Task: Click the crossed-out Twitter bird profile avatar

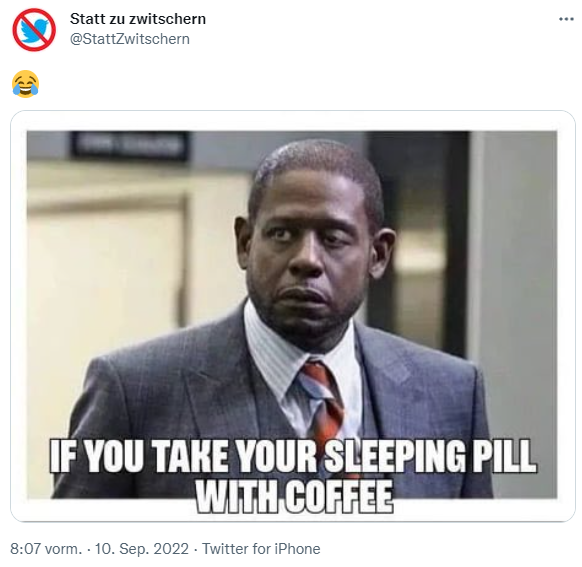Action: pyautogui.click(x=34, y=30)
